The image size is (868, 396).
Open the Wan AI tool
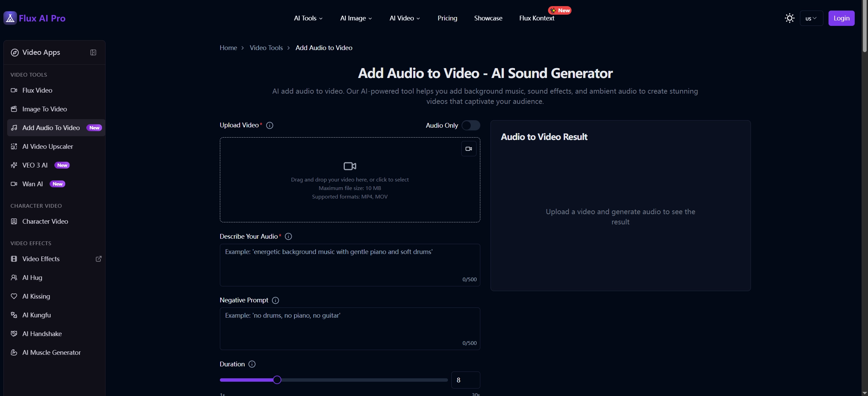click(x=33, y=184)
